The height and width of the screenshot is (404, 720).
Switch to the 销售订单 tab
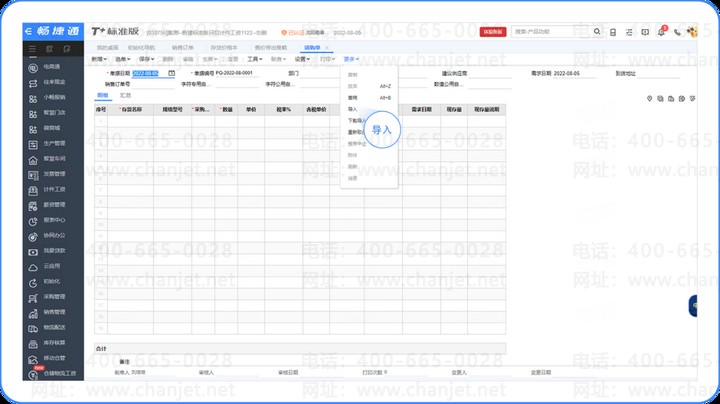(182, 48)
